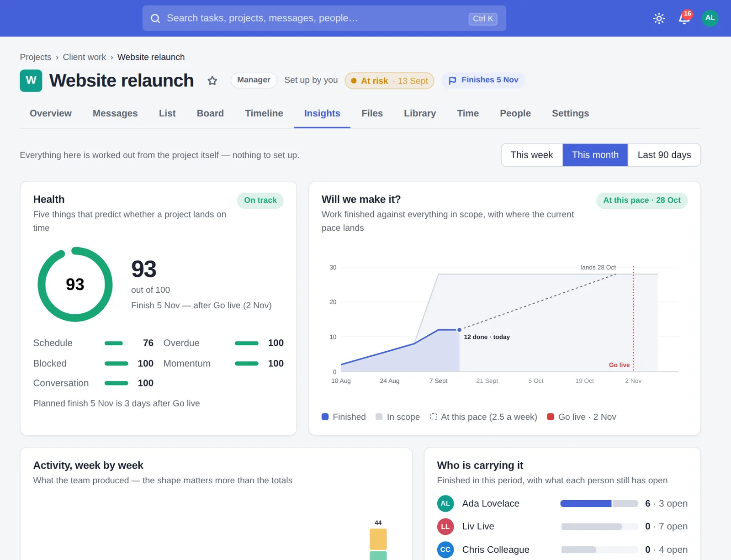Go to the Timeline tab
The width and height of the screenshot is (731, 560).
tap(264, 113)
